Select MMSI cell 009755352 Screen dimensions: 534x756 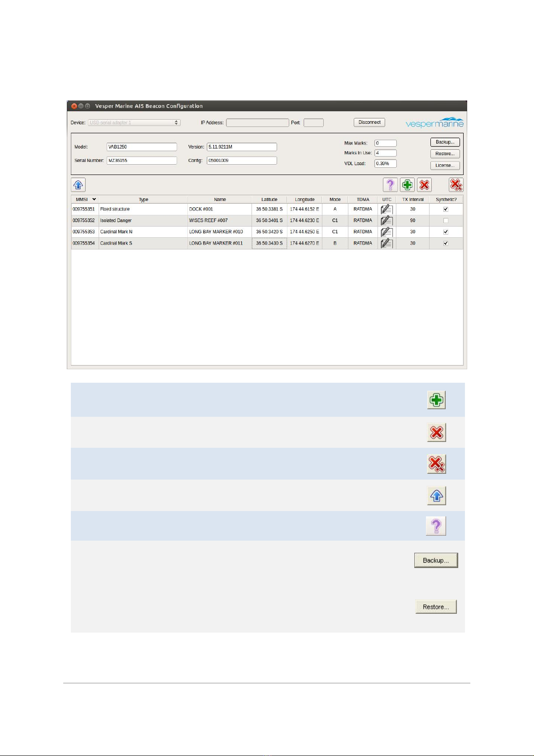point(85,220)
